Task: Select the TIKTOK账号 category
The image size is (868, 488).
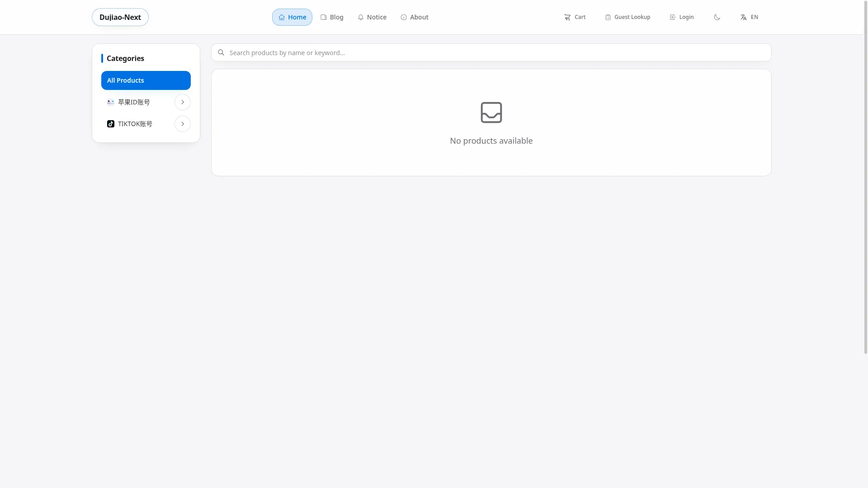Action: click(135, 124)
